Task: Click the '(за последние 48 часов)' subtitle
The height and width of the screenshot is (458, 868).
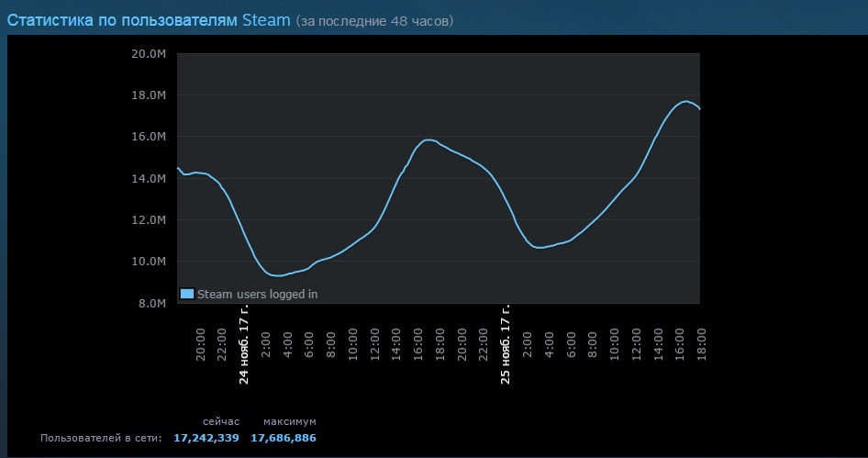Action: (374, 21)
